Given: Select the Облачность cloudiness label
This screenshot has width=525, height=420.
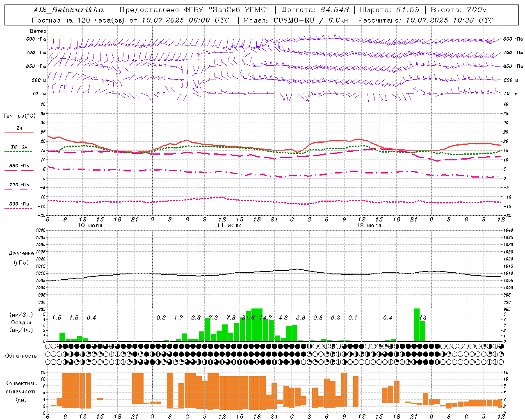Looking at the screenshot, I should point(21,356).
